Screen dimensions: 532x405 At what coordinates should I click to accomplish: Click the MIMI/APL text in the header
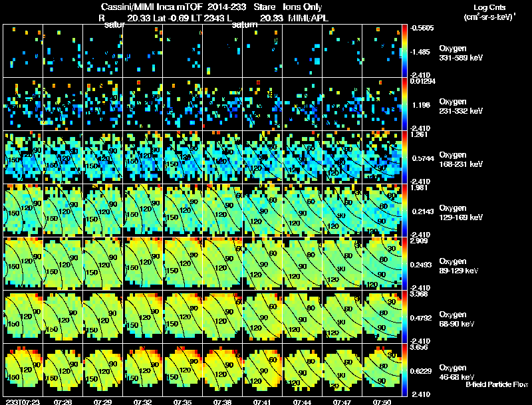point(308,18)
